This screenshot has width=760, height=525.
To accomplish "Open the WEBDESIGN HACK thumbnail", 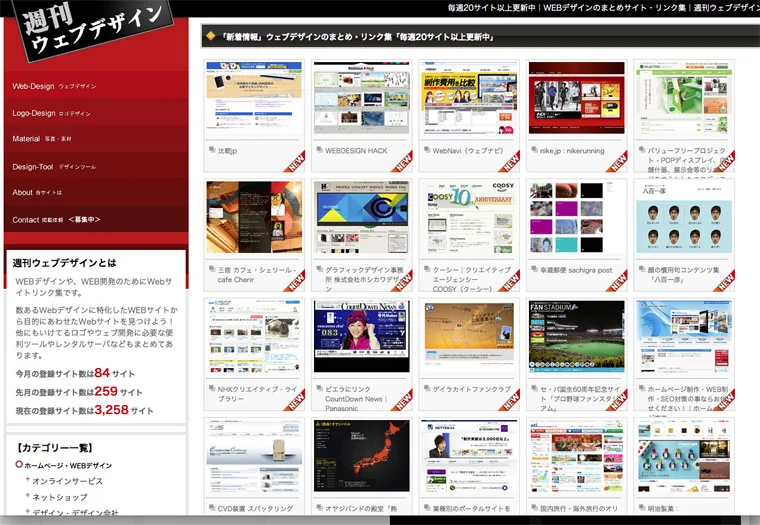I will pos(362,98).
